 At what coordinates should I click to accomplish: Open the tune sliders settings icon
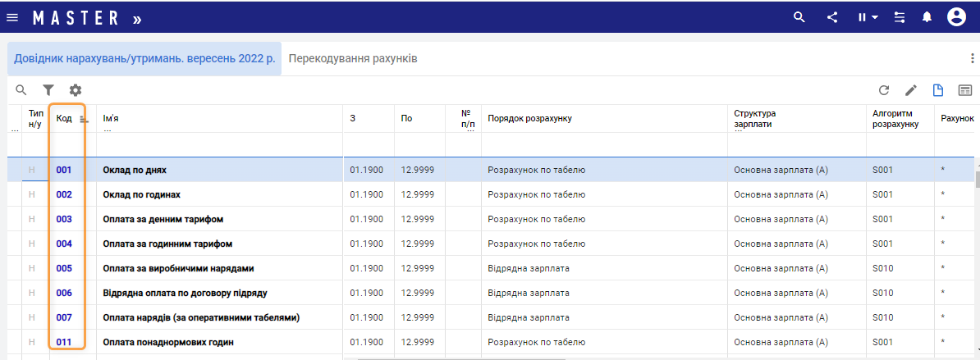pyautogui.click(x=900, y=17)
